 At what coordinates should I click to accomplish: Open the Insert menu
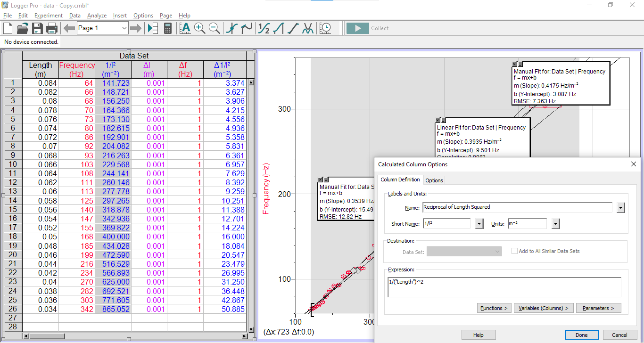[120, 16]
